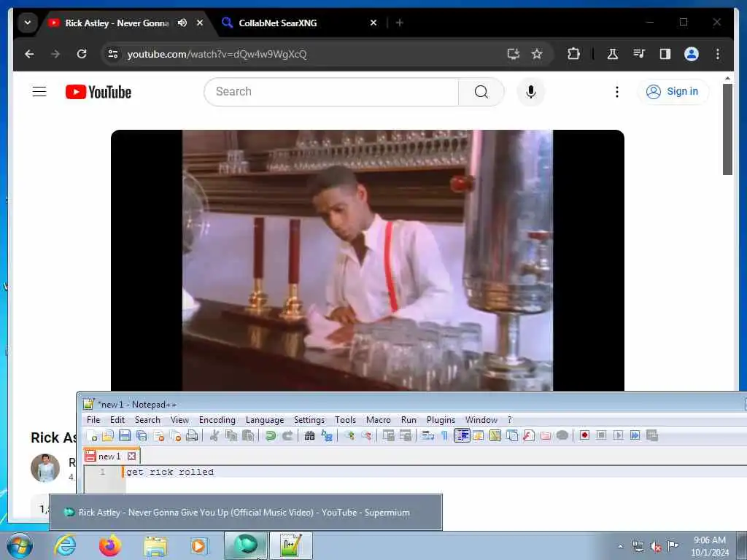Click the Print icon in Notepad++ toolbar
Screen dimensions: 747x560
(x=192, y=436)
